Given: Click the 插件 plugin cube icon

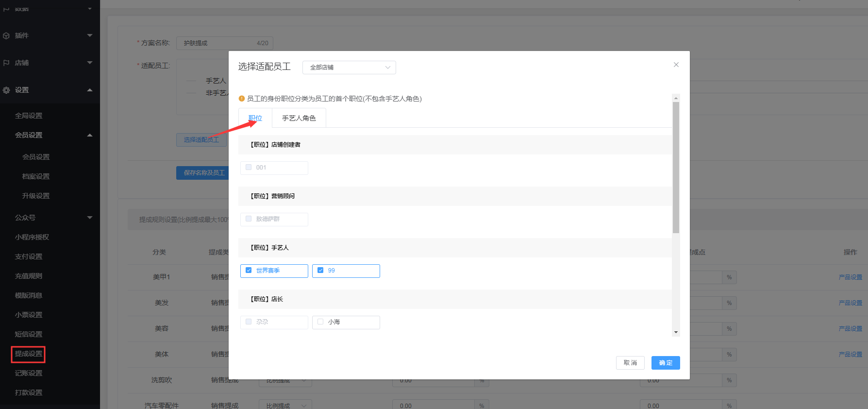Looking at the screenshot, I should pos(6,35).
